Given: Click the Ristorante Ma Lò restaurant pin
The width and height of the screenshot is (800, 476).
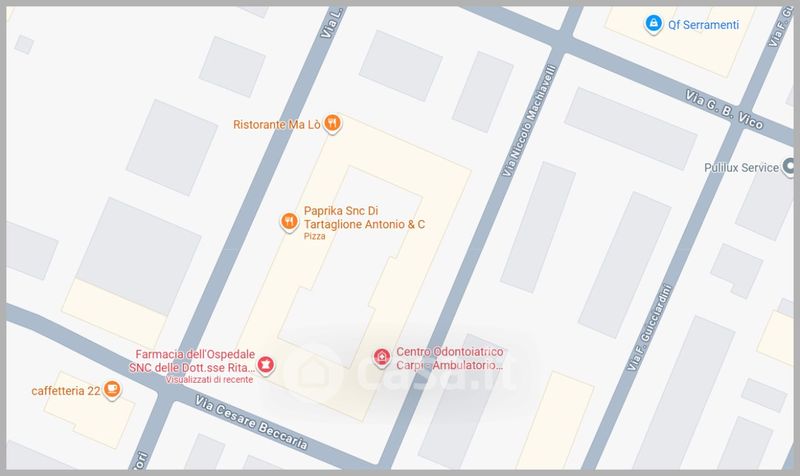Looking at the screenshot, I should (x=332, y=123).
